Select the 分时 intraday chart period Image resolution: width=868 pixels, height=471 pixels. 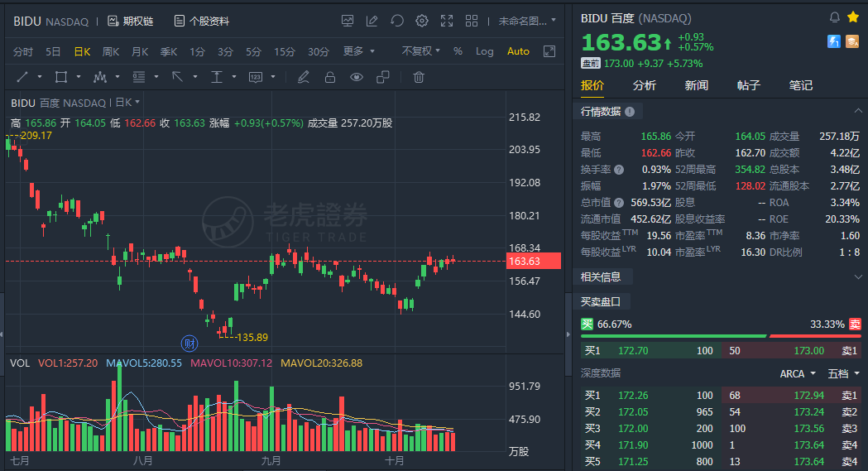[23, 51]
